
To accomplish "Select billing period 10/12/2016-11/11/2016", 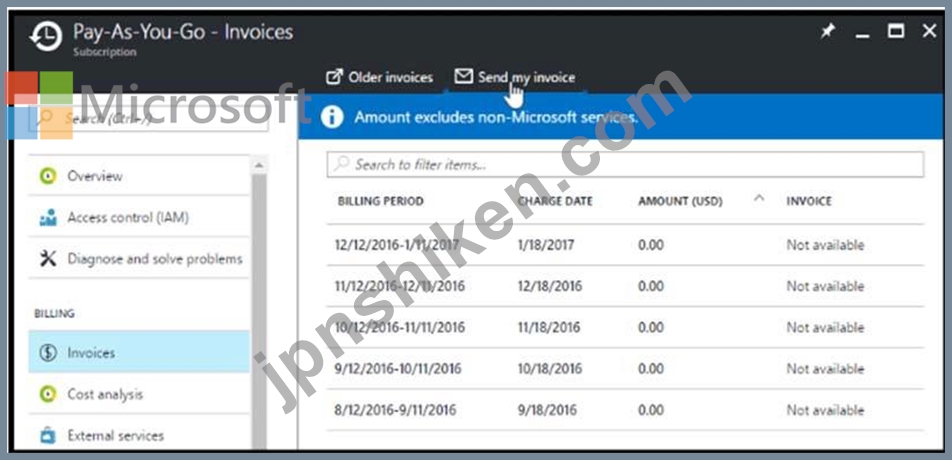I will [400, 328].
